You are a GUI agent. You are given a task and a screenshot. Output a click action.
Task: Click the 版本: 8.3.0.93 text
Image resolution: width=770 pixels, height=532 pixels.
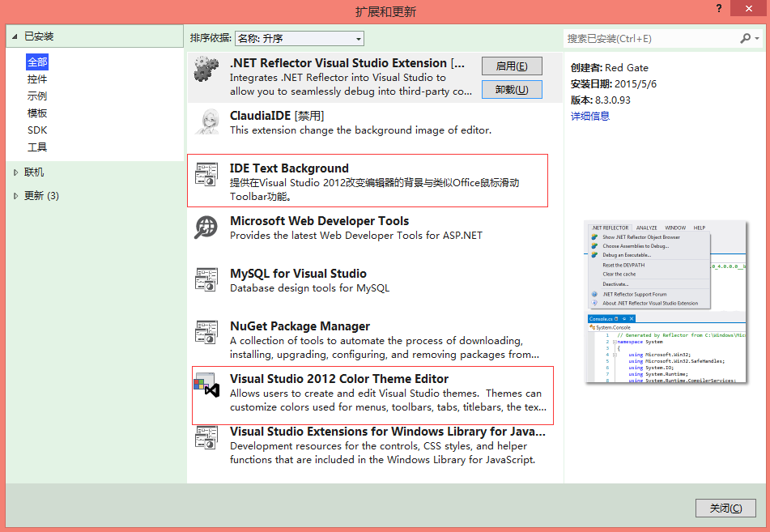(x=601, y=100)
